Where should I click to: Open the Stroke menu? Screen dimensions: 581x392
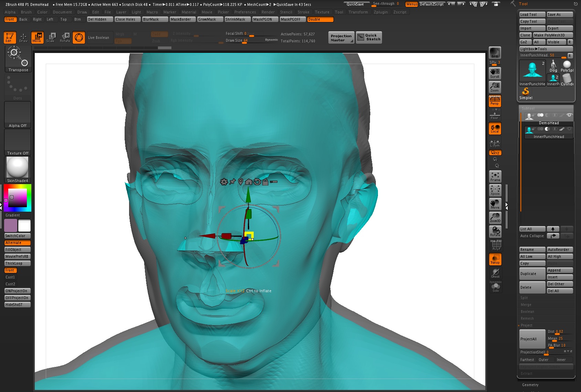pyautogui.click(x=304, y=12)
